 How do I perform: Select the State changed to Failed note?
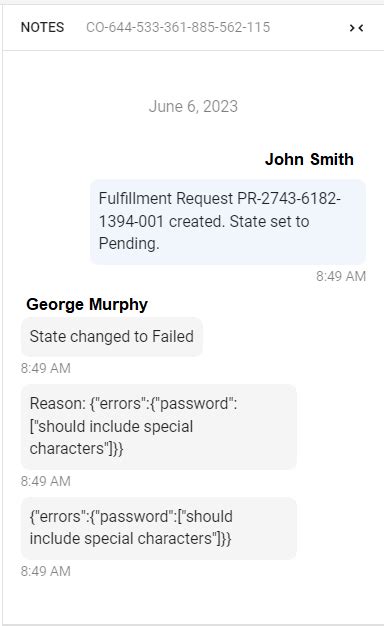(112, 337)
